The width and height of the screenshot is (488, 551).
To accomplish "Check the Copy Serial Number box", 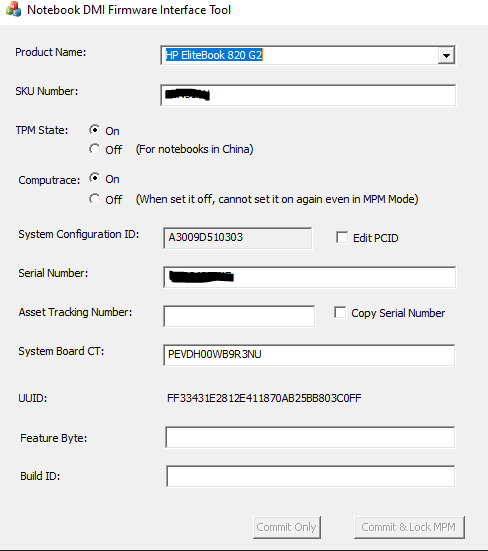I will [340, 312].
